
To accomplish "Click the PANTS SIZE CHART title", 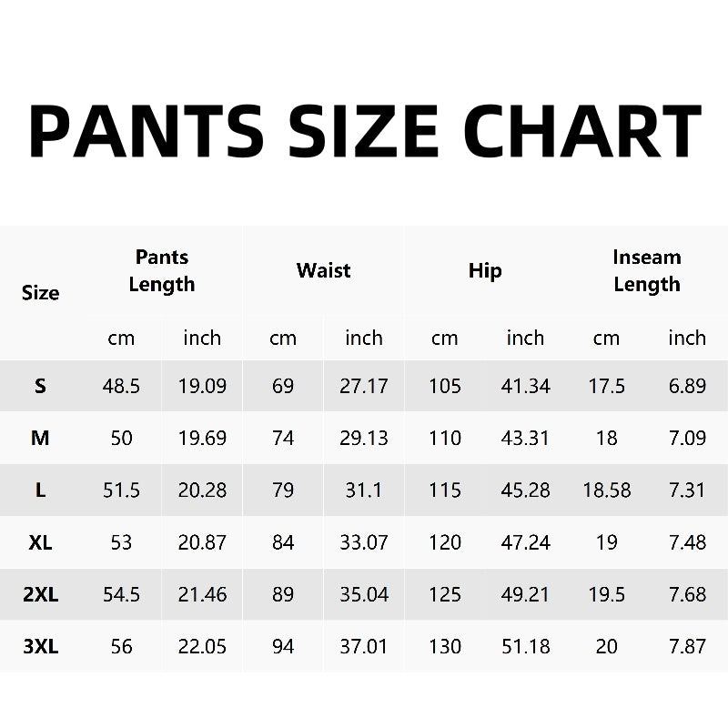I will click(x=364, y=133).
